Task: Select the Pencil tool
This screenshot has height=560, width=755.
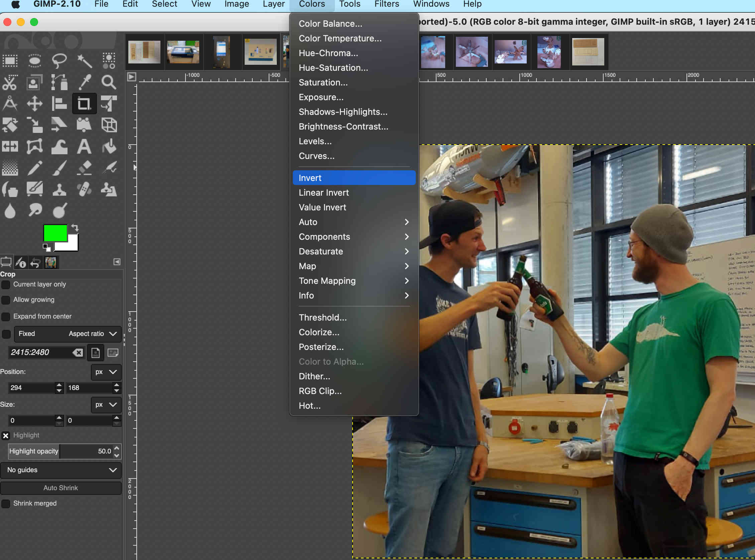Action: [35, 168]
